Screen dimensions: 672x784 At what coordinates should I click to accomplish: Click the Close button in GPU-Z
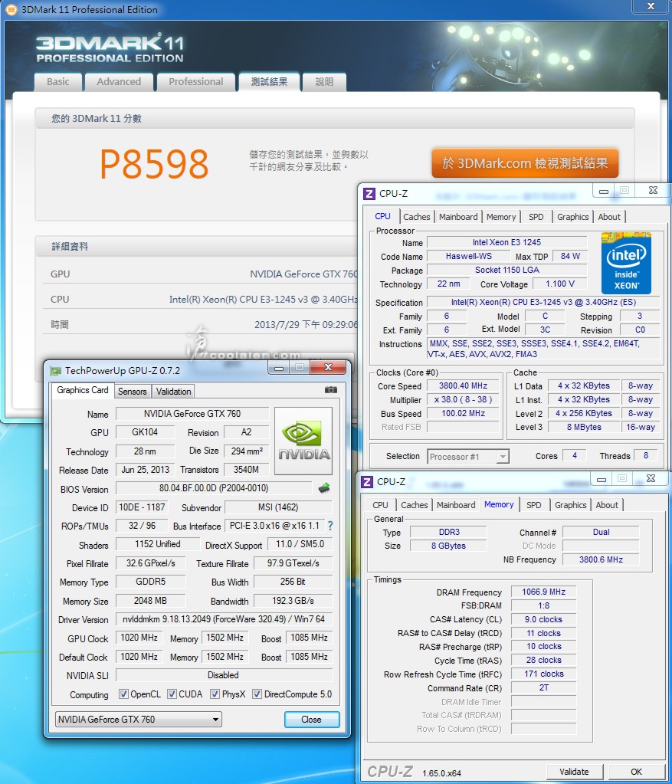(312, 720)
